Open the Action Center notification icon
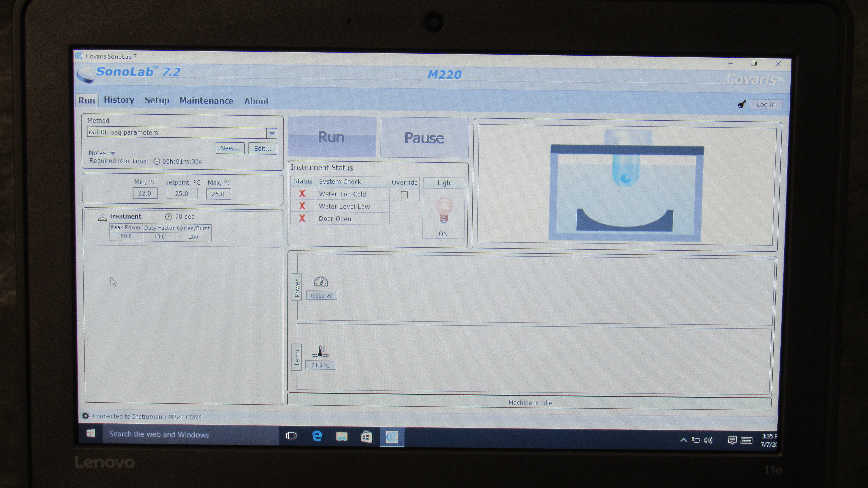The width and height of the screenshot is (868, 488). click(x=732, y=441)
